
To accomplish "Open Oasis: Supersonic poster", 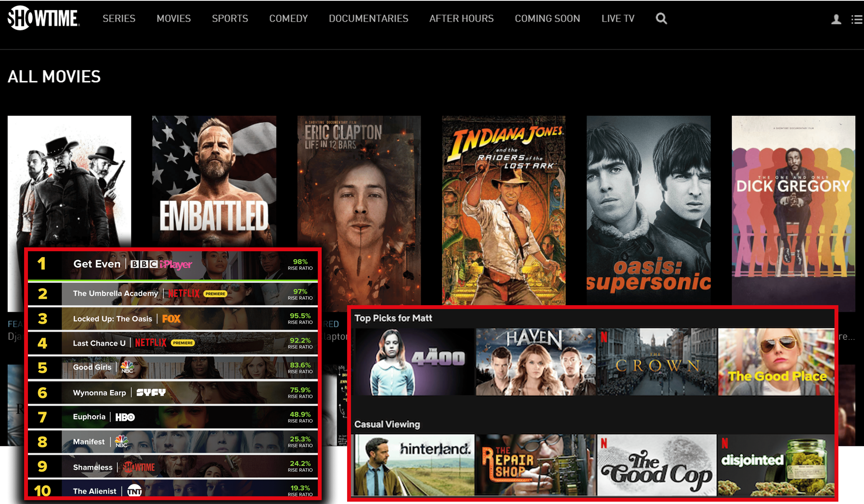I will 648,210.
